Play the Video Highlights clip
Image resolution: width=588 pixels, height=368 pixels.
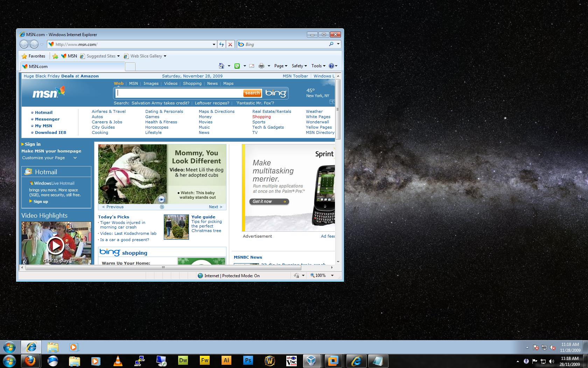56,245
